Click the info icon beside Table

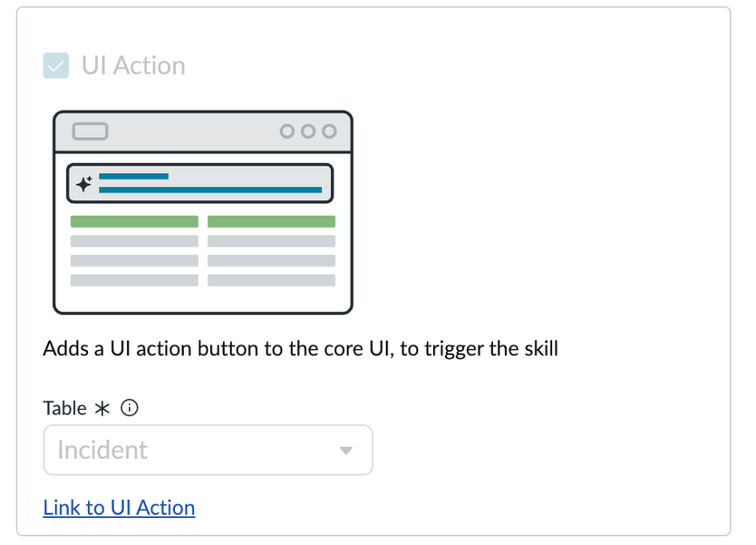coord(130,409)
